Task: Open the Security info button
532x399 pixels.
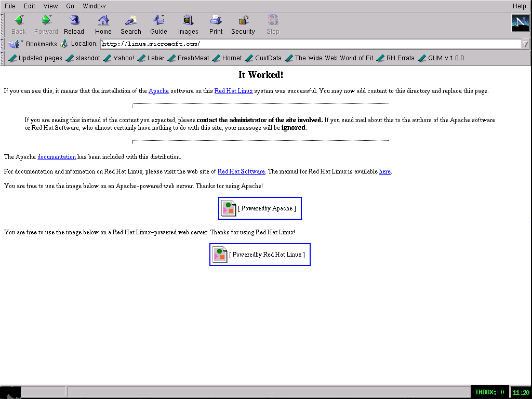Action: click(243, 25)
